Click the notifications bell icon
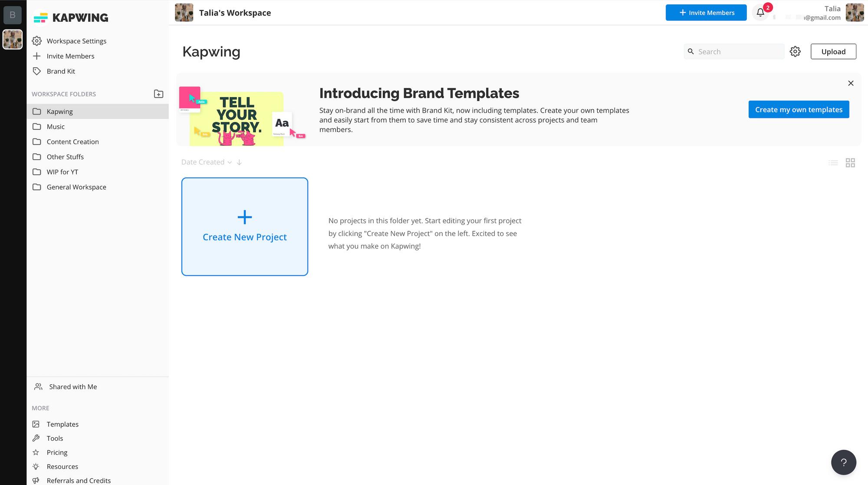 [762, 13]
